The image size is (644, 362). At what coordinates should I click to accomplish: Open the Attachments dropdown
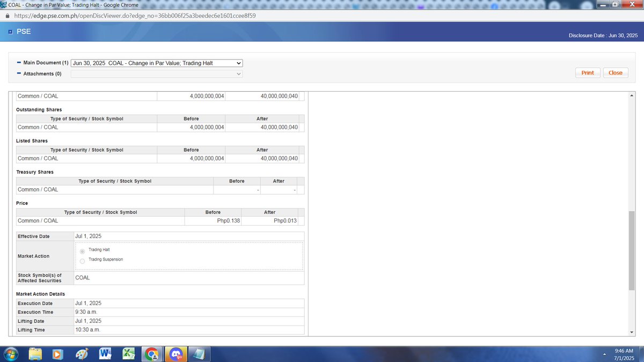pos(157,73)
